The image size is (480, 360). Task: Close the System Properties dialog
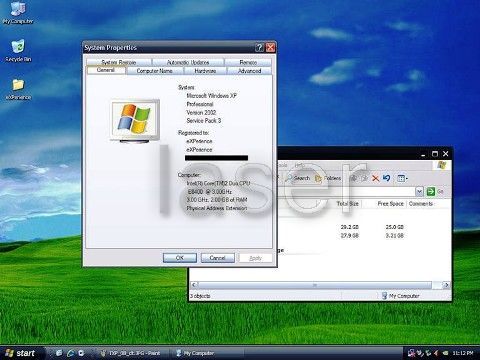271,48
